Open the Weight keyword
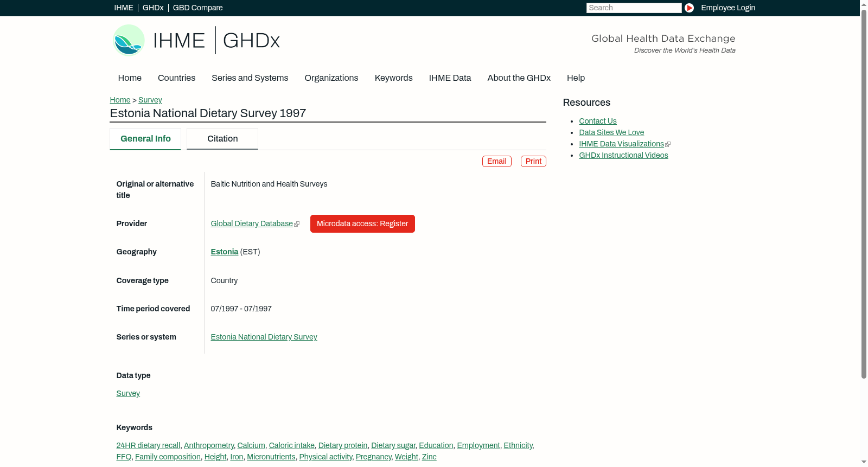Image resolution: width=868 pixels, height=467 pixels. point(406,457)
